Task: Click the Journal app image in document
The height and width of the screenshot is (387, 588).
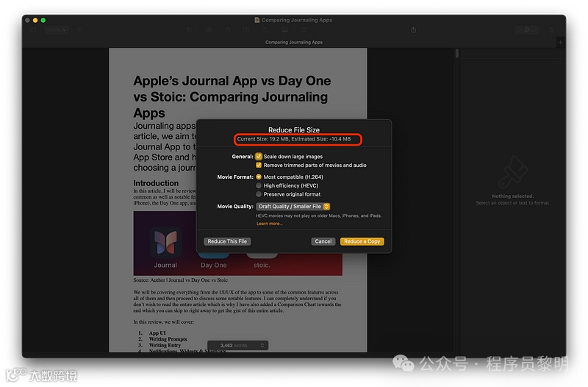Action: pyautogui.click(x=165, y=243)
